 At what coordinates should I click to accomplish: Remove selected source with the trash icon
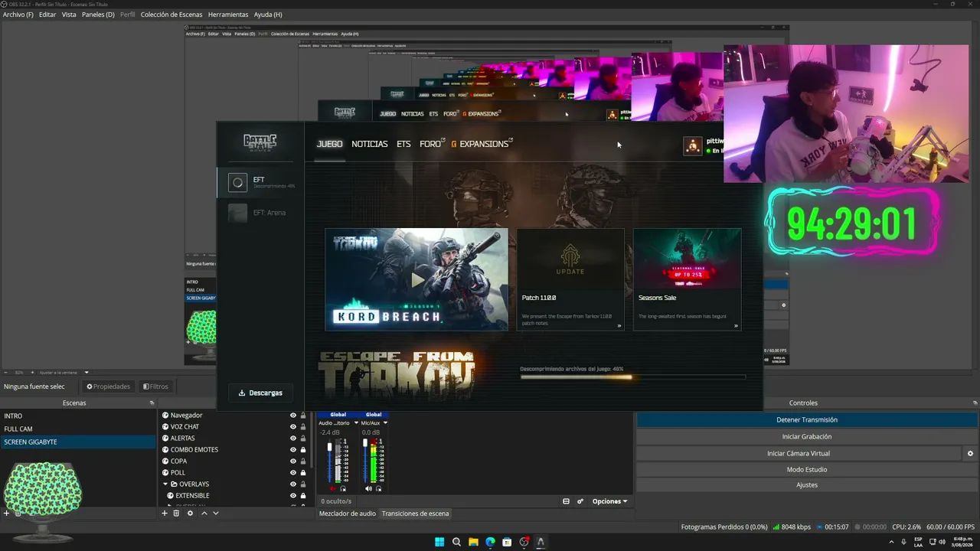(176, 514)
